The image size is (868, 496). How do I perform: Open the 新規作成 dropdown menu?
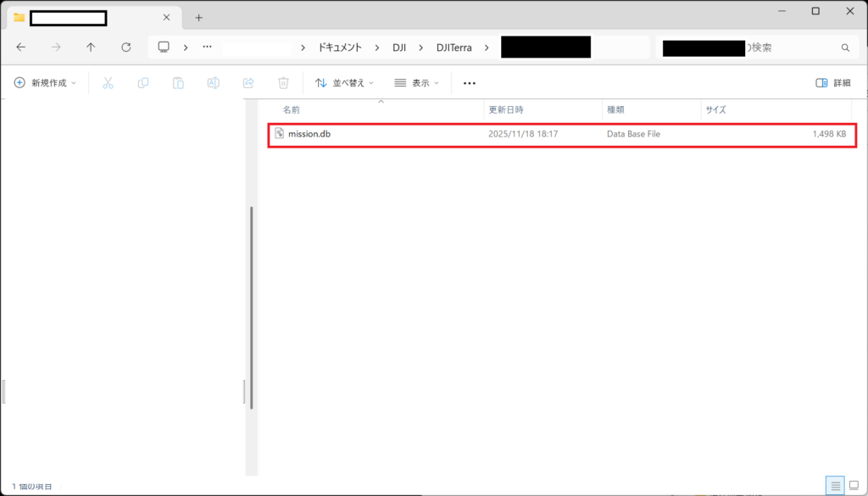coord(45,83)
